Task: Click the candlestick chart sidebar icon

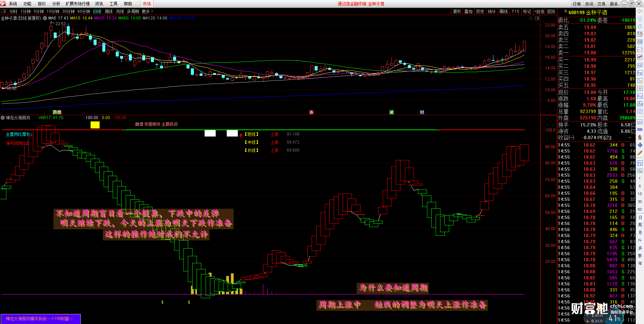Action: click(640, 57)
